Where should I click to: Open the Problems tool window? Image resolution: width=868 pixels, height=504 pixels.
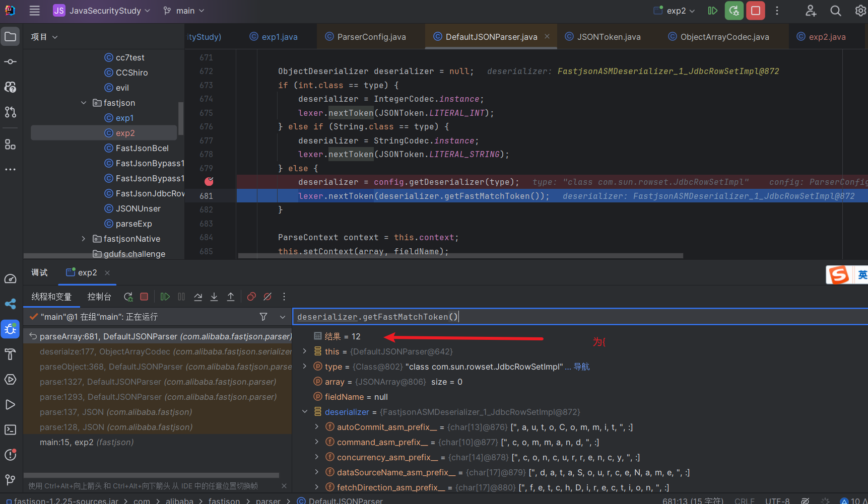(10, 455)
